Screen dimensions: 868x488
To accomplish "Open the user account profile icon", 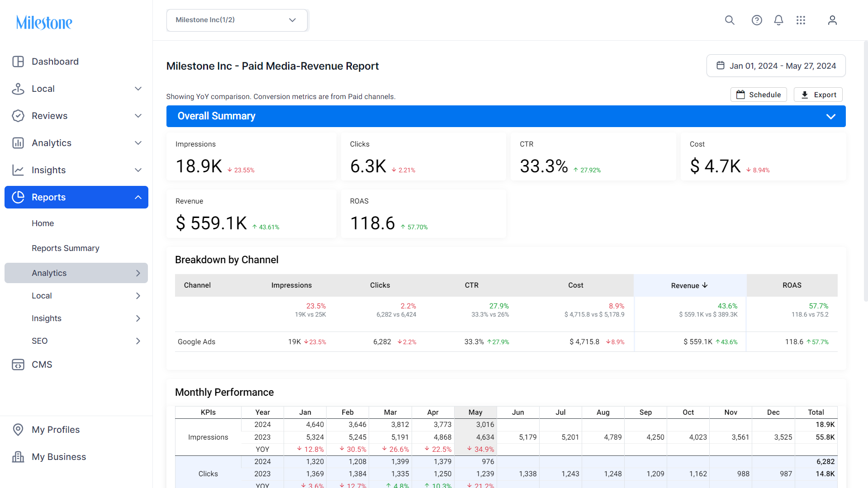I will (832, 20).
